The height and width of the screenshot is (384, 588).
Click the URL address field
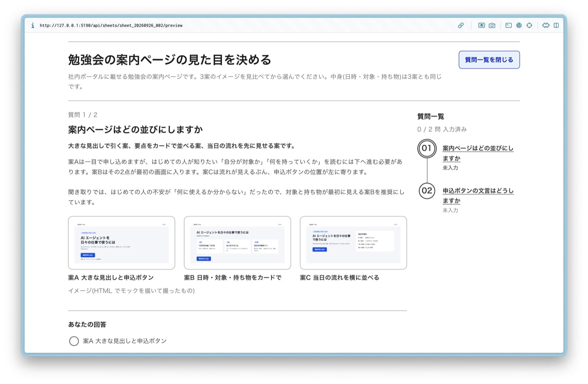coord(111,25)
